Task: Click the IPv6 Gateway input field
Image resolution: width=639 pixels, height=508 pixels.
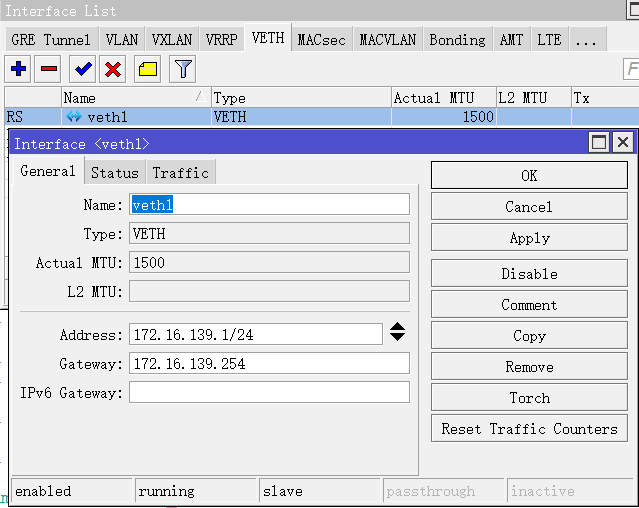Action: click(269, 392)
